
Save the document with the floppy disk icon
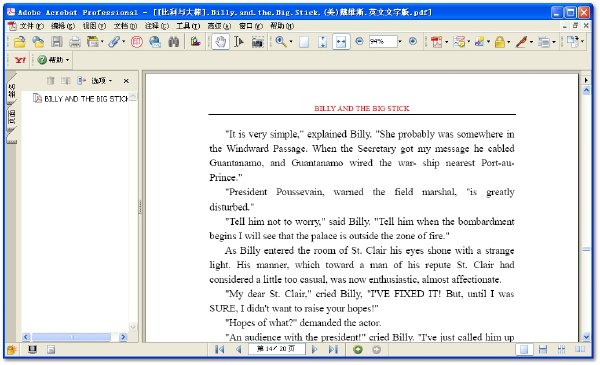coord(57,42)
